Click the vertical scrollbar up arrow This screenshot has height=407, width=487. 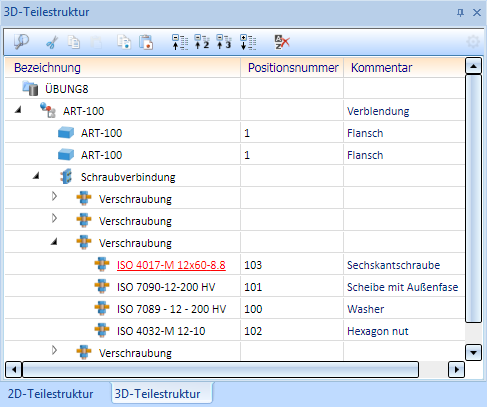473,66
